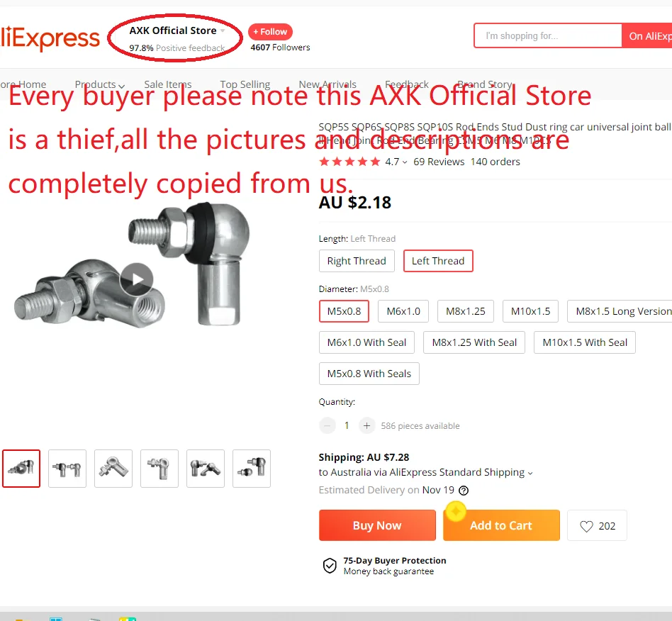The width and height of the screenshot is (672, 621).
Task: Click the wishlist heart icon showing 202
Action: point(586,526)
